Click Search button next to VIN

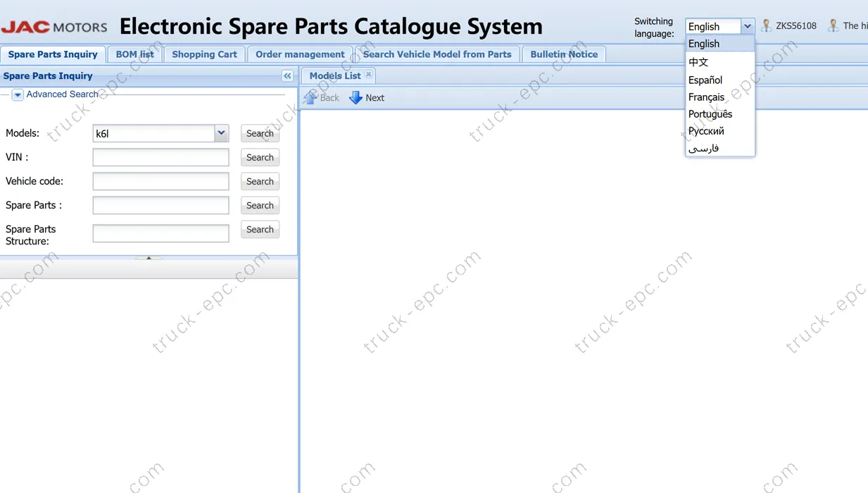click(260, 158)
